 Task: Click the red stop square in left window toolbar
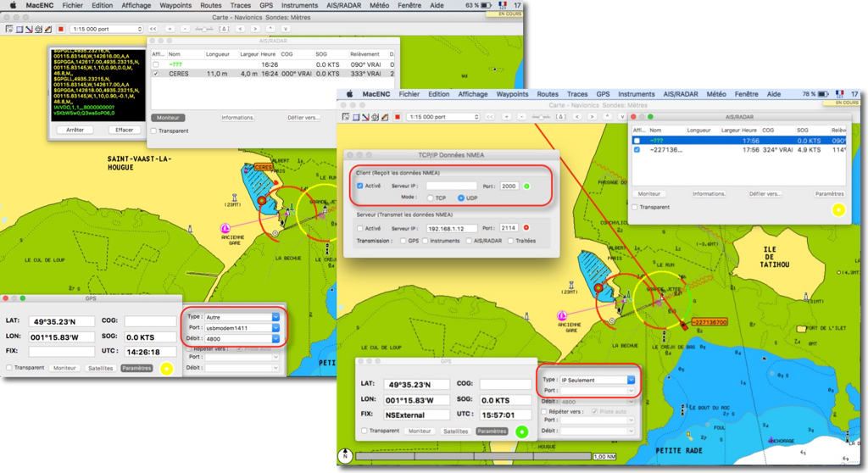coord(61,29)
